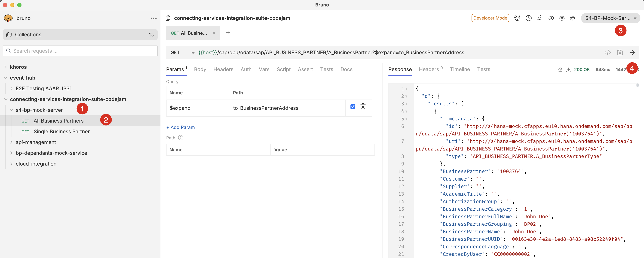The height and width of the screenshot is (258, 644).
Task: Edit the to_BusinessPartnerAddress value cell
Action: click(287, 108)
